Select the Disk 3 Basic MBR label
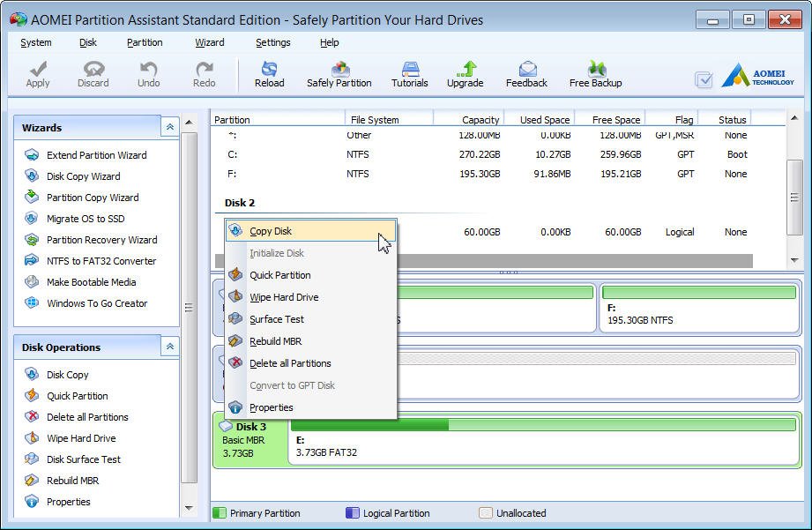 (250, 440)
